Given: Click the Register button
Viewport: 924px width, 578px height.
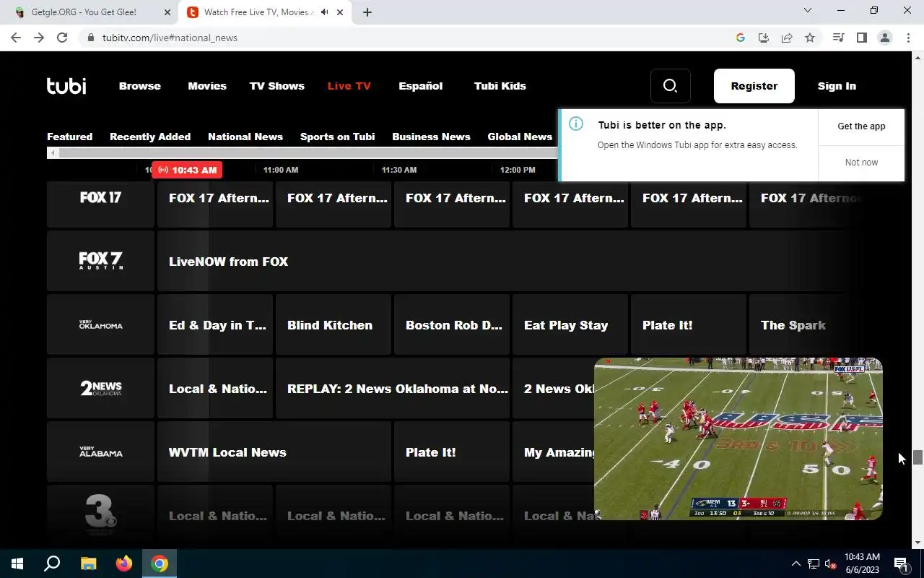Looking at the screenshot, I should click(754, 86).
